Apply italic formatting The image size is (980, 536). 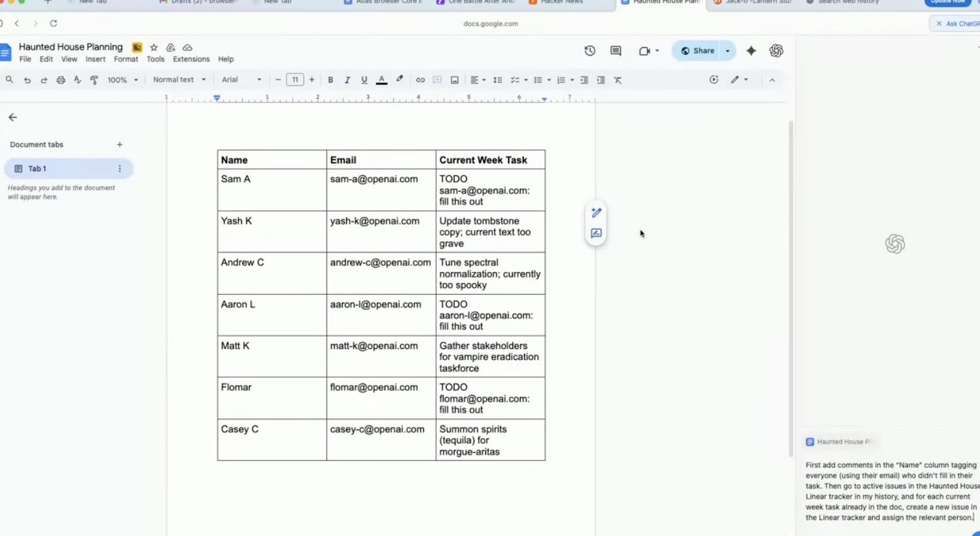(347, 79)
